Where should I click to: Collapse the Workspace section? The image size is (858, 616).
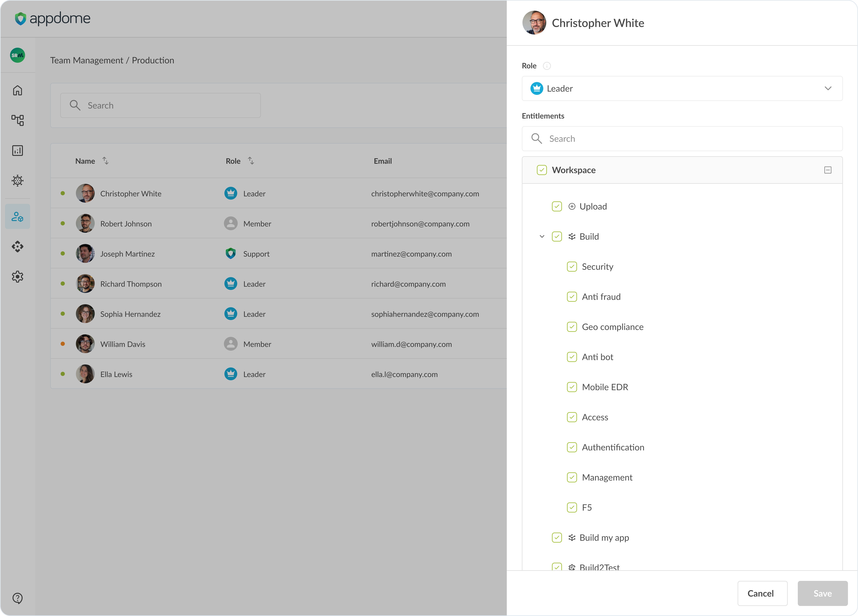pyautogui.click(x=828, y=170)
